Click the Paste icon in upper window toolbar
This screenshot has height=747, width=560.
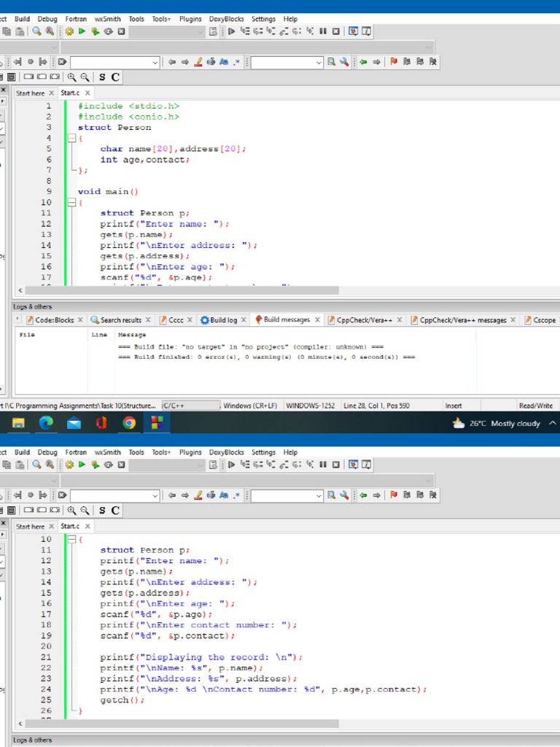(x=20, y=31)
